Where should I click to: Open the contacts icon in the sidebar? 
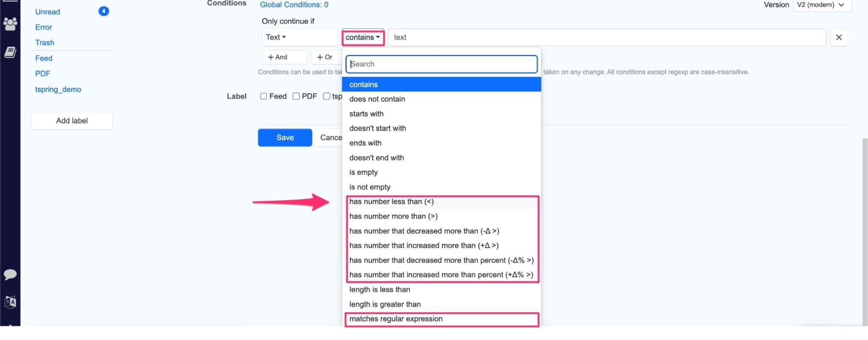[x=10, y=24]
